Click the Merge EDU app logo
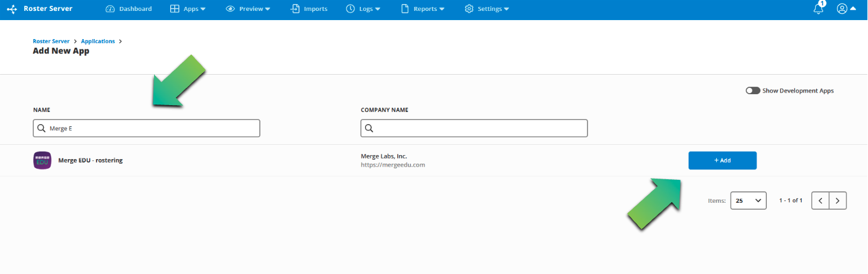 43,160
